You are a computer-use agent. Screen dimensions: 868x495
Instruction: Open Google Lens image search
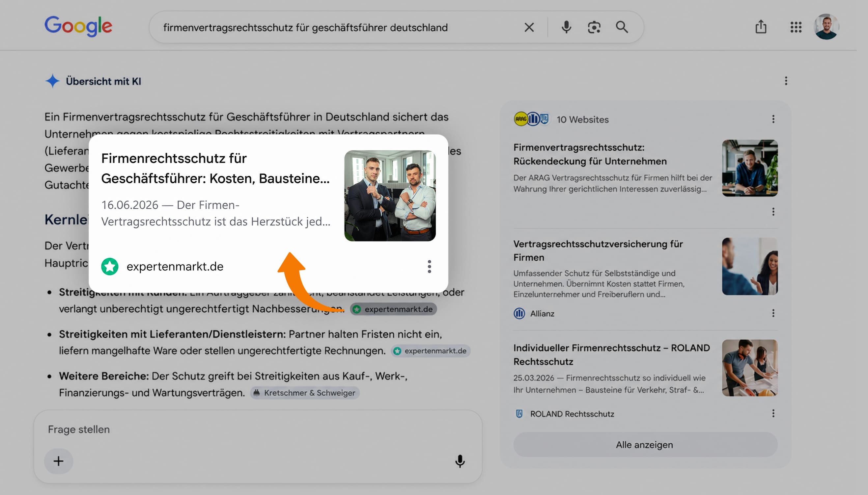[594, 27]
